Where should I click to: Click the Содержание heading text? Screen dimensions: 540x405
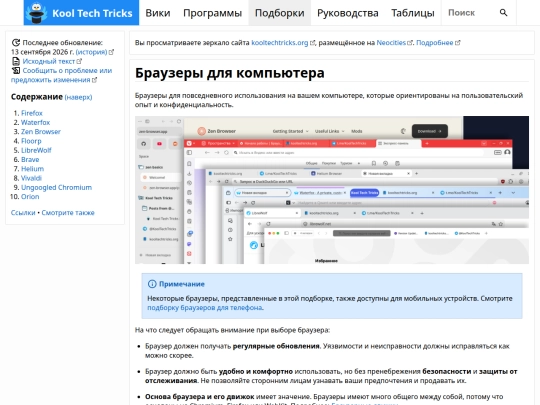pos(37,97)
